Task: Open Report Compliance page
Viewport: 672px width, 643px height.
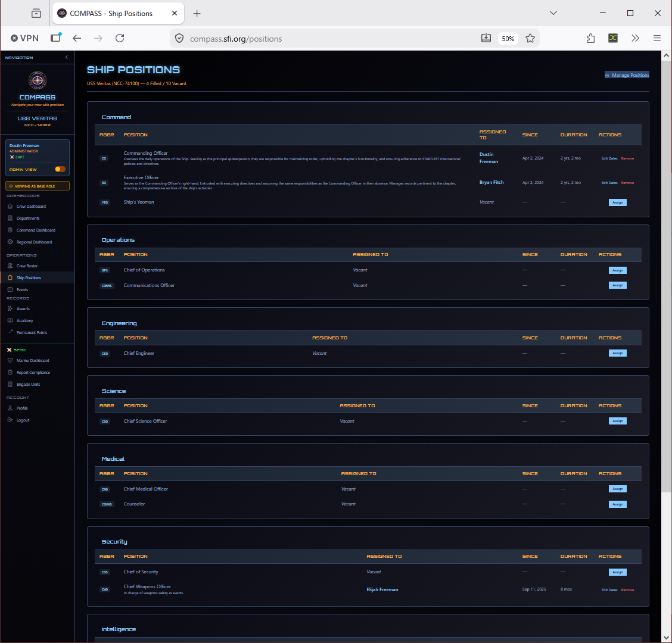Action: pos(33,372)
